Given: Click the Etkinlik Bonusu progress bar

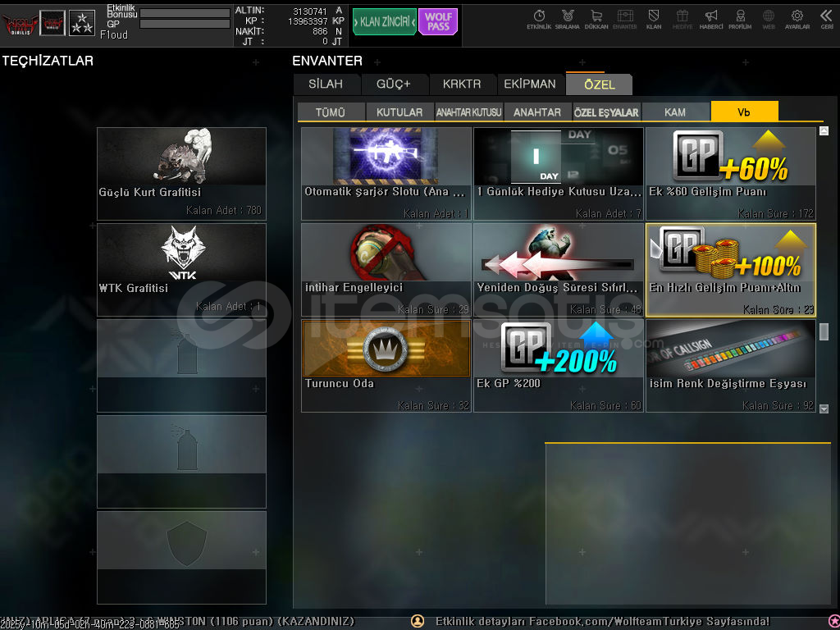Looking at the screenshot, I should [x=185, y=13].
